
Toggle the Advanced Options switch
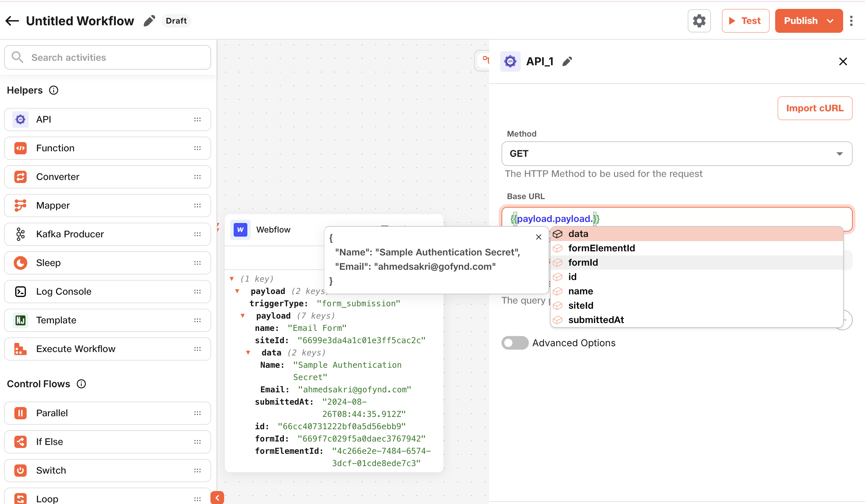click(514, 343)
